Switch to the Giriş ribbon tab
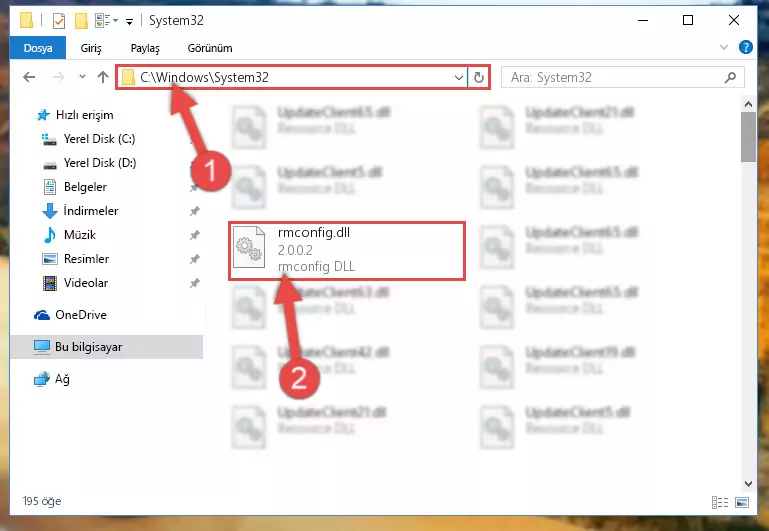This screenshot has width=769, height=531. (91, 48)
